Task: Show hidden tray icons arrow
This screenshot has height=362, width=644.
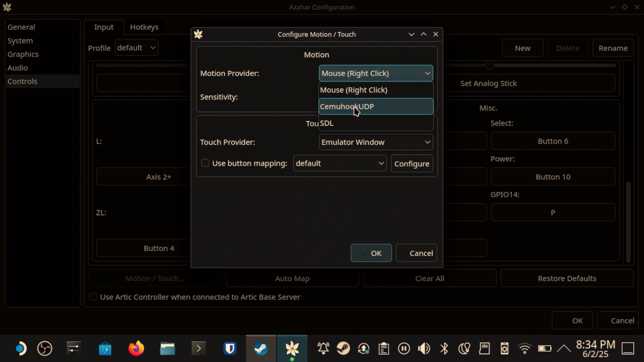Action: pos(564,349)
